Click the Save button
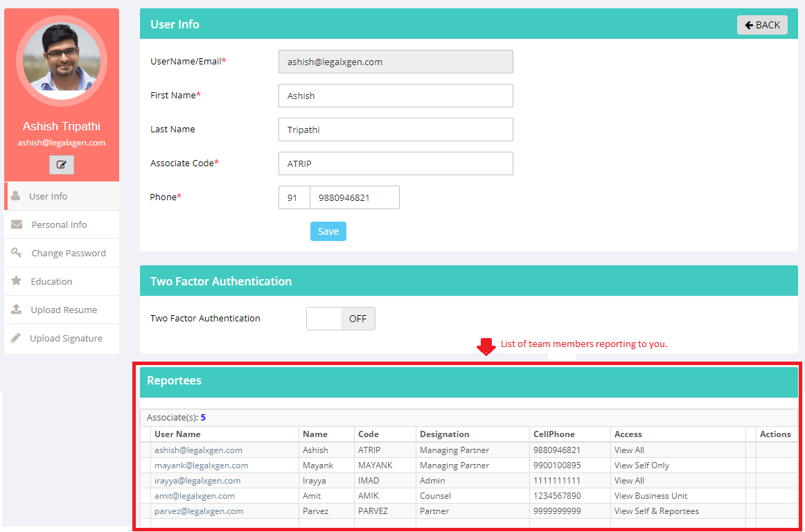 (328, 231)
